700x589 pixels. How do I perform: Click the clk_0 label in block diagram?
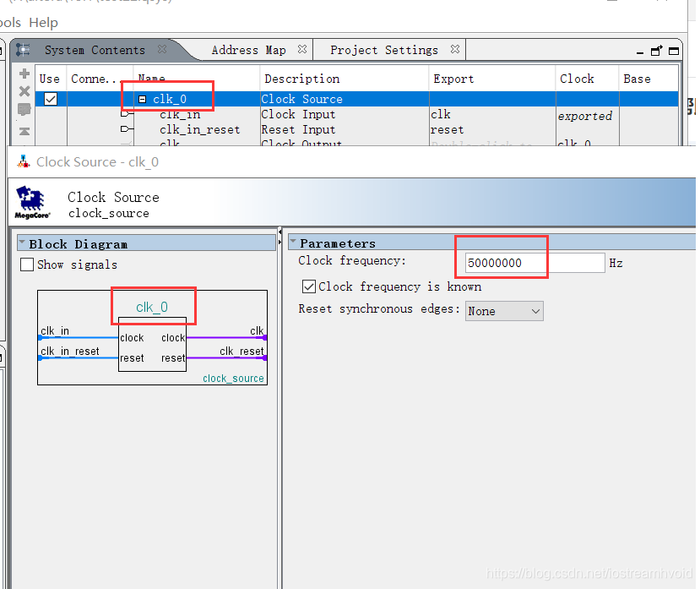[x=152, y=307]
